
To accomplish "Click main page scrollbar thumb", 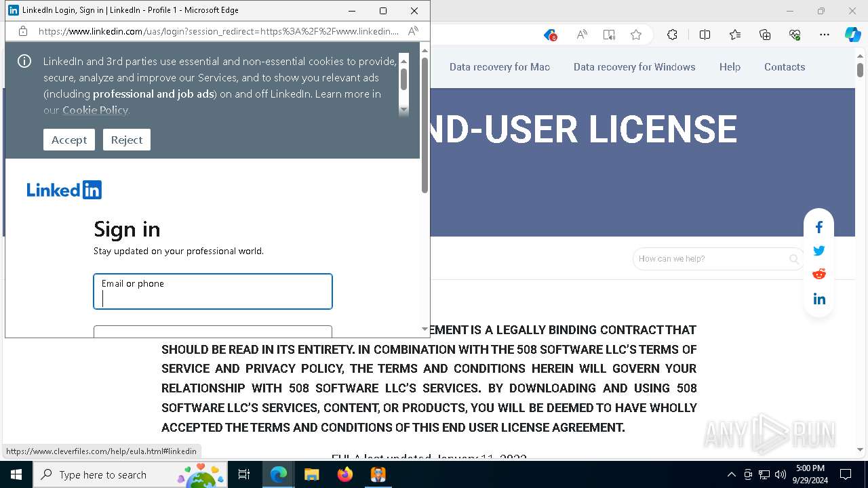I will click(x=860, y=69).
